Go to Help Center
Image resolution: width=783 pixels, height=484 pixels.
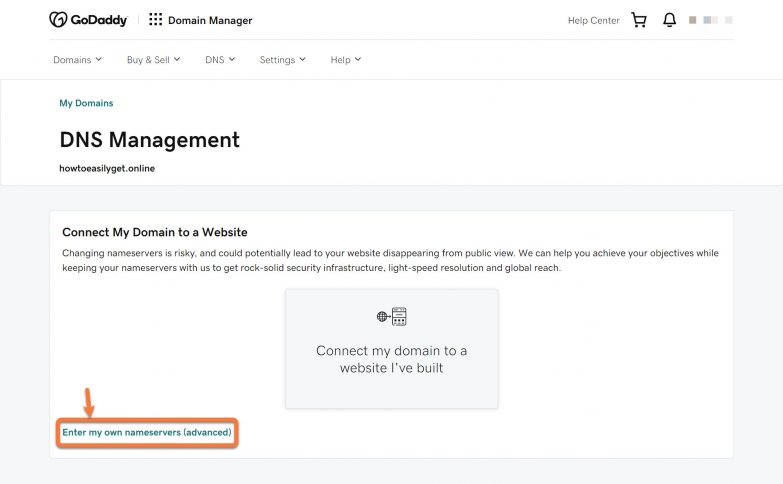[593, 20]
